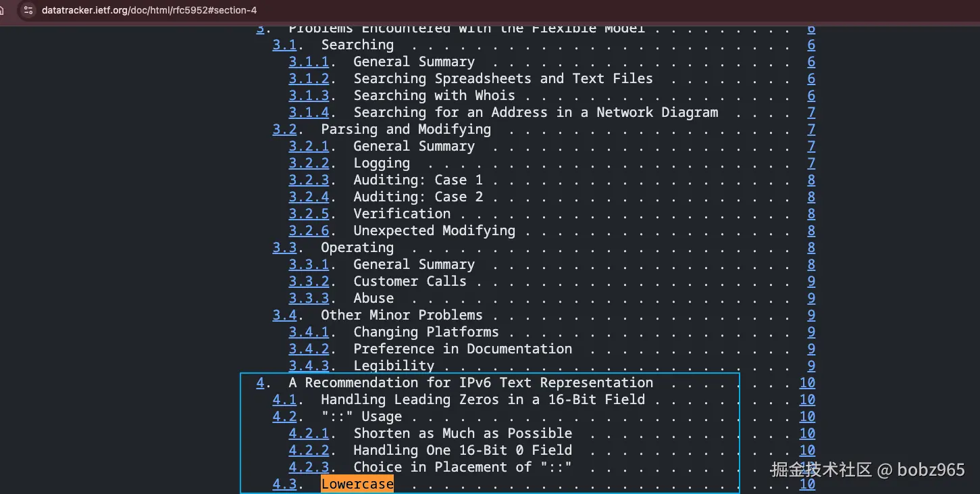Click "A Recommendation for IPv6 Text Representation" text
Screen dimensions: 980x494
(x=471, y=383)
